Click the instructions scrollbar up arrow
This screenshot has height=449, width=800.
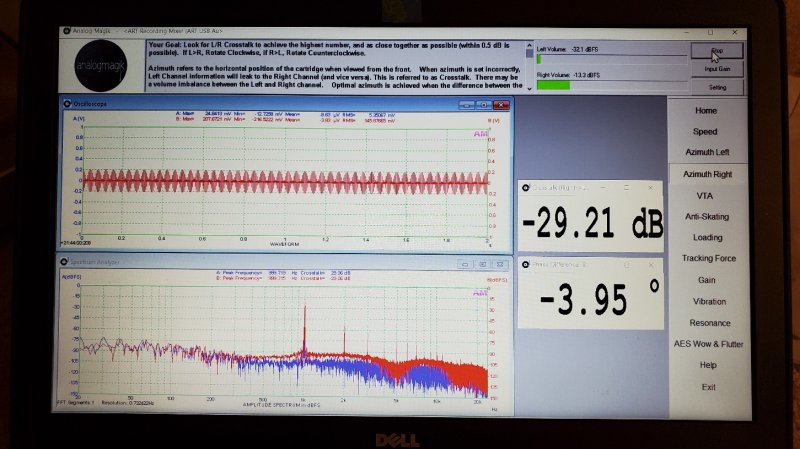pos(529,45)
